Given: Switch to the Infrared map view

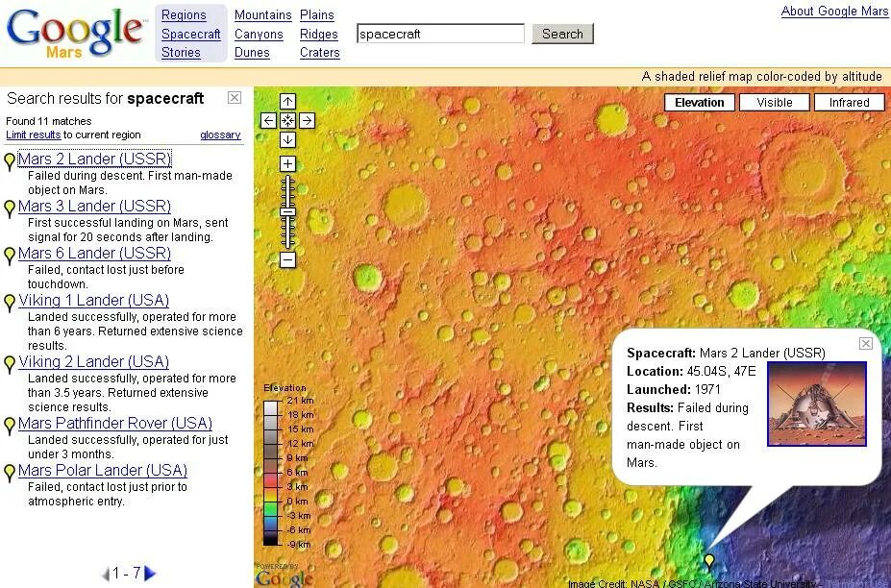Looking at the screenshot, I should coord(849,103).
